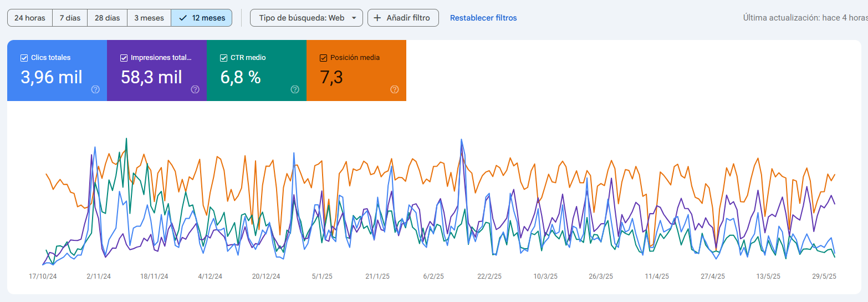Toggle the Impresiones totales checkbox
Screen dimensions: 868x302
124,58
